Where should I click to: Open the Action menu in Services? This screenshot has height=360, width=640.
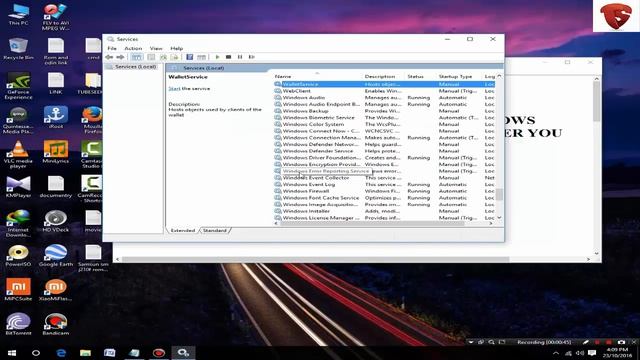coord(133,48)
